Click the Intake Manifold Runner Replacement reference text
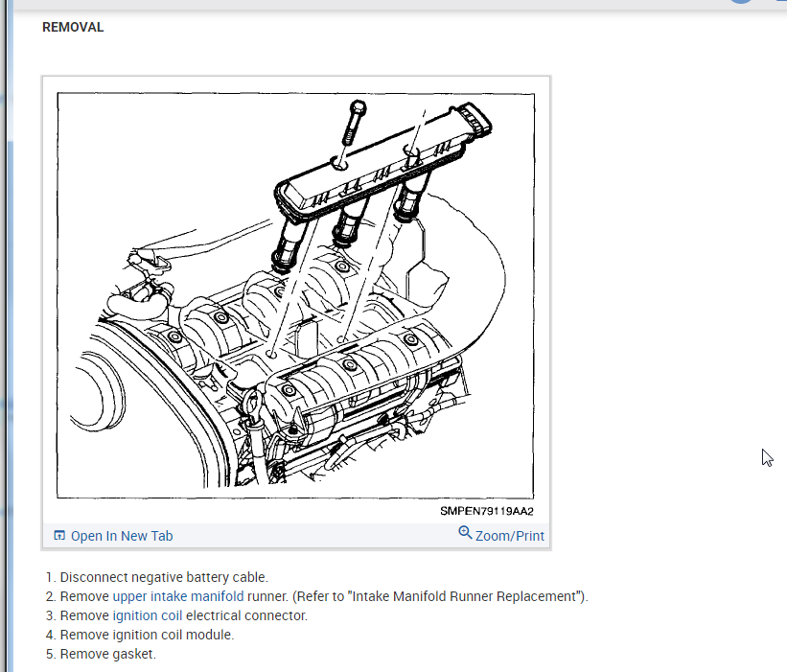This screenshot has height=672, width=787. click(468, 596)
